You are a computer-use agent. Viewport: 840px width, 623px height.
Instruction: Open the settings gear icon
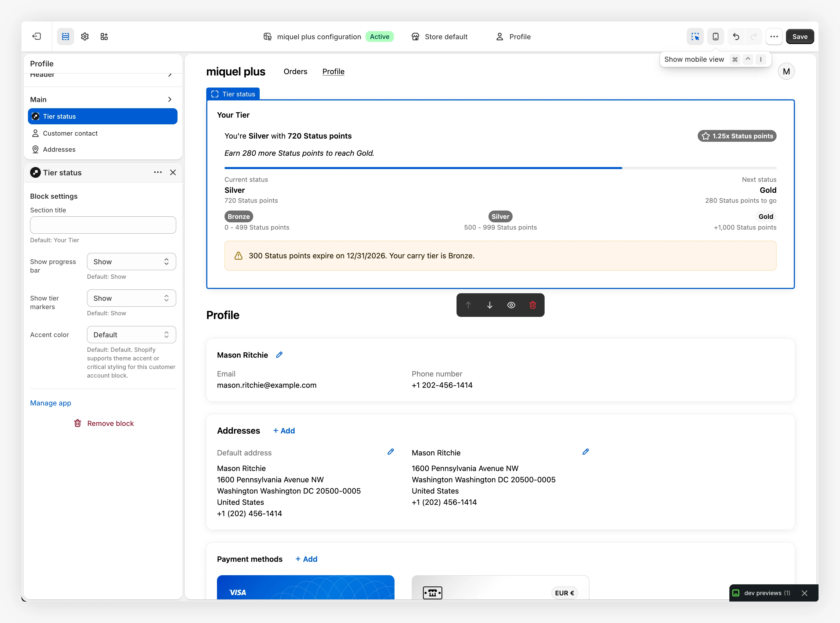coord(85,37)
